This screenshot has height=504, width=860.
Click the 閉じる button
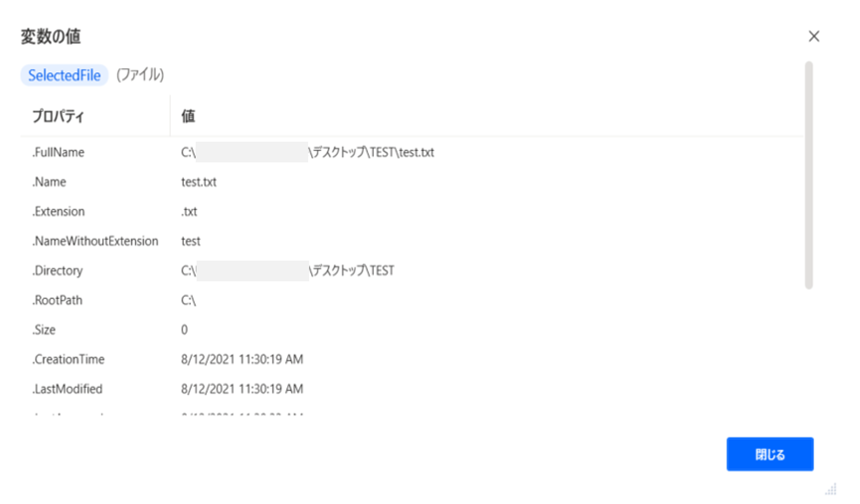[770, 454]
